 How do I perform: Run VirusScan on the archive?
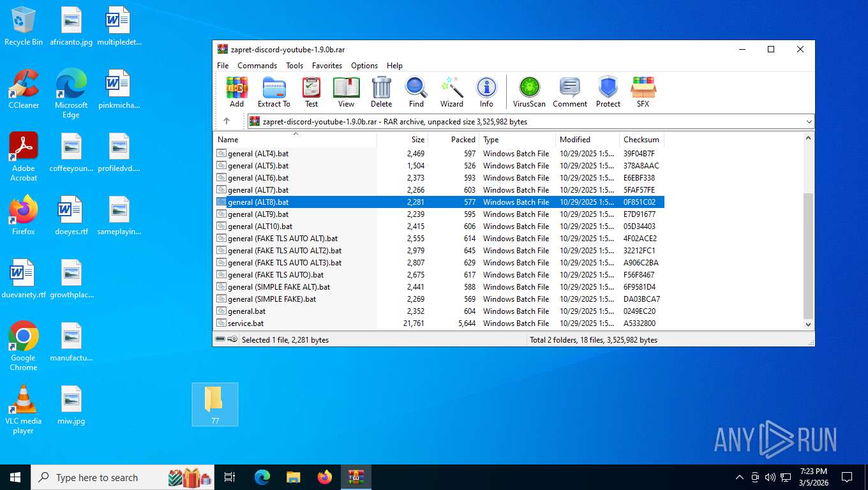coord(529,92)
